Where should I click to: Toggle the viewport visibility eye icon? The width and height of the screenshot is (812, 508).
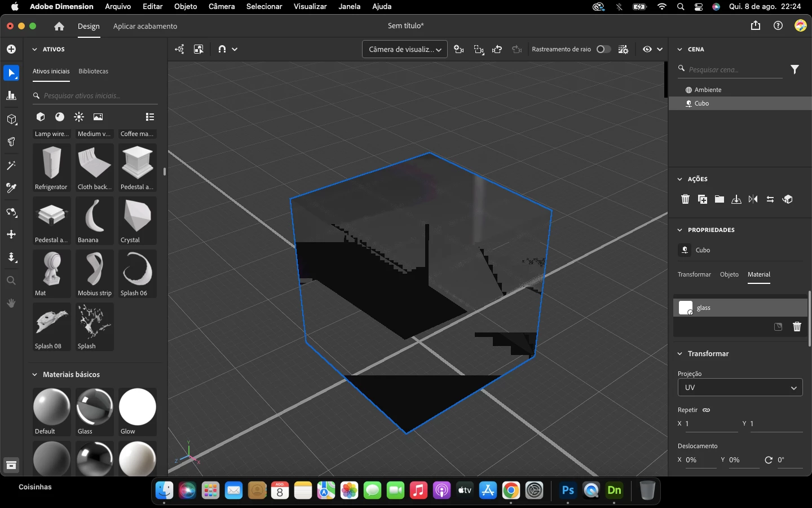(647, 49)
